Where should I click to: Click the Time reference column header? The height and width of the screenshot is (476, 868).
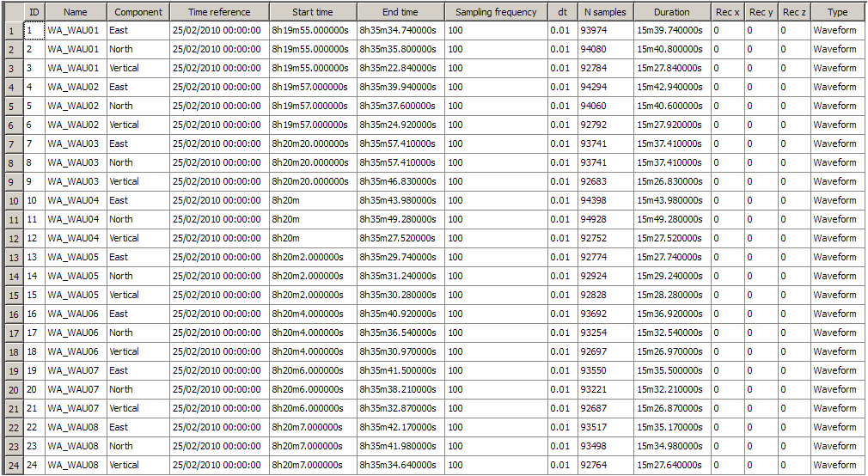pos(219,12)
